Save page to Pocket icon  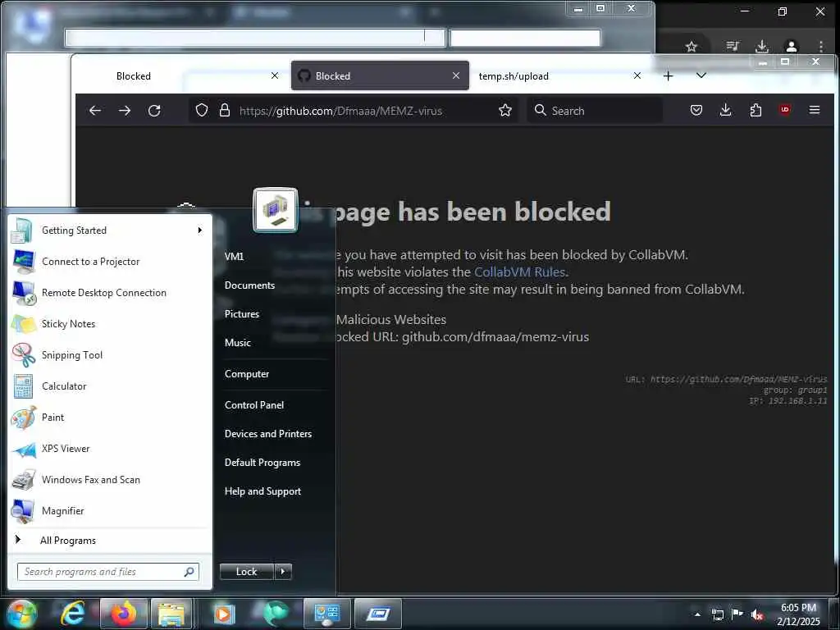coord(696,111)
